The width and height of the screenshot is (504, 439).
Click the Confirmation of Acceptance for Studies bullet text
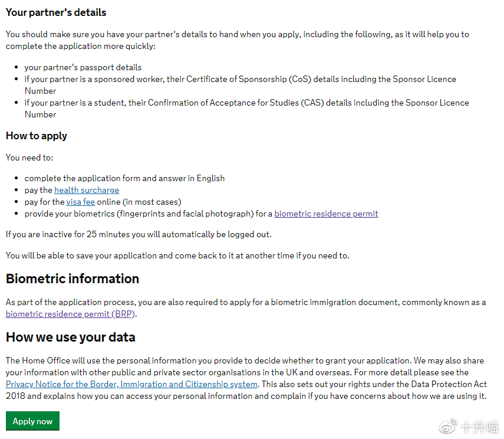(246, 103)
